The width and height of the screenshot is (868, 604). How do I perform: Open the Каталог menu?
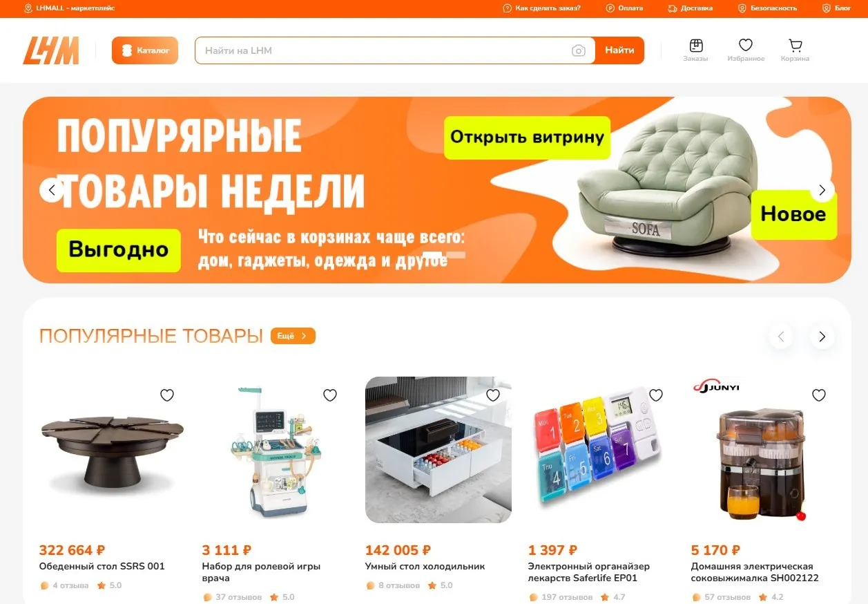click(x=145, y=50)
